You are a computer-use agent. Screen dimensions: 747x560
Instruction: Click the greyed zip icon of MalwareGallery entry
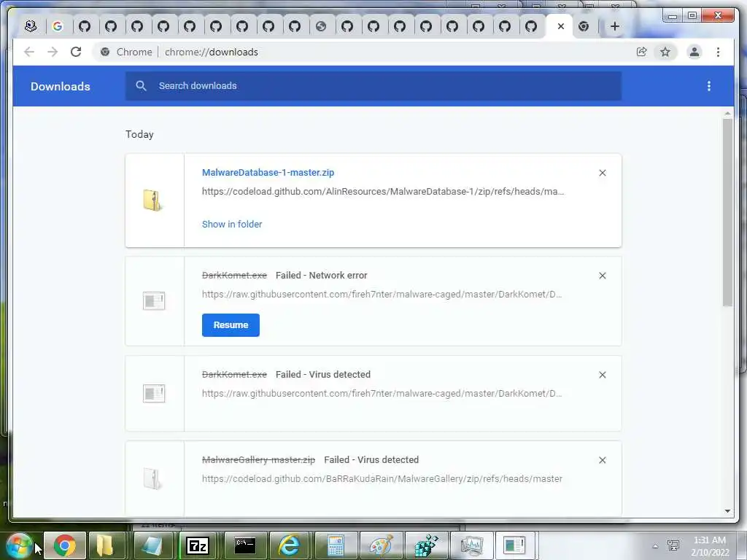(152, 478)
